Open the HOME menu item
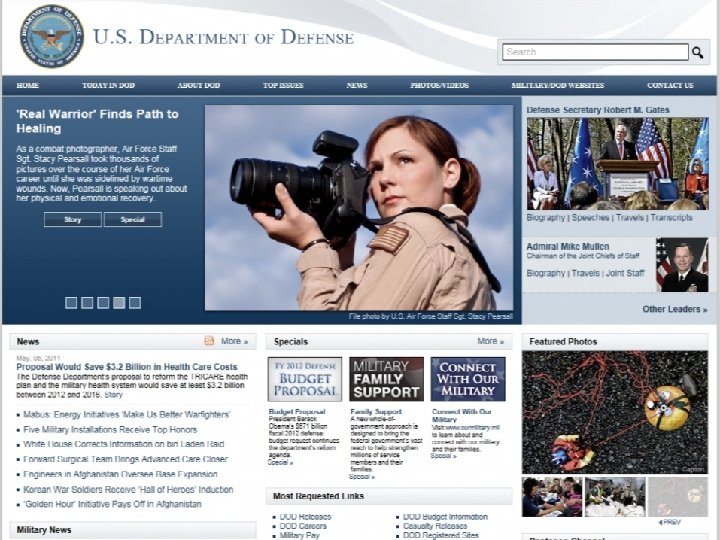 28,85
